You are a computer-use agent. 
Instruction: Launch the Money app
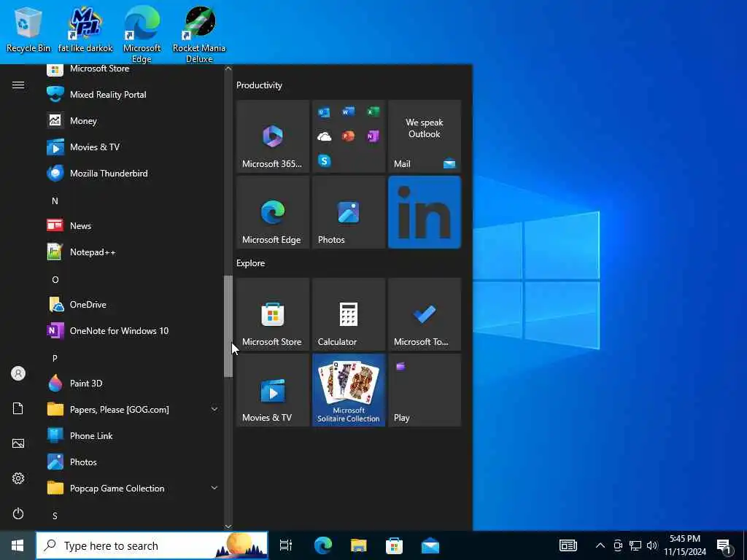point(132,120)
